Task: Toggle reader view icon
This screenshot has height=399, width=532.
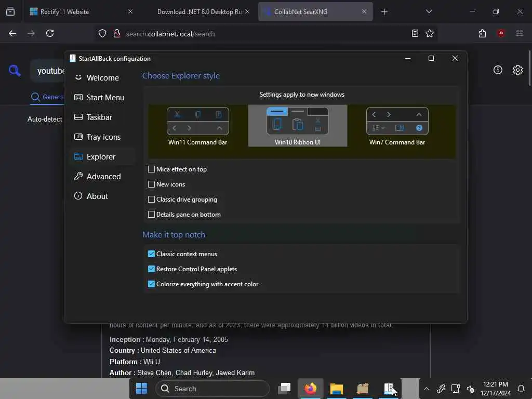Action: pos(415,33)
